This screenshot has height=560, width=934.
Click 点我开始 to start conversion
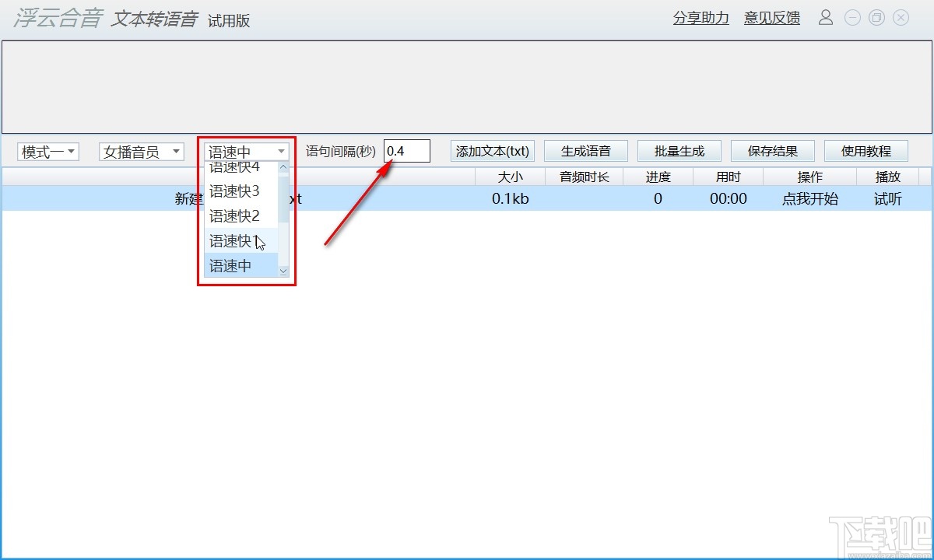tap(810, 198)
